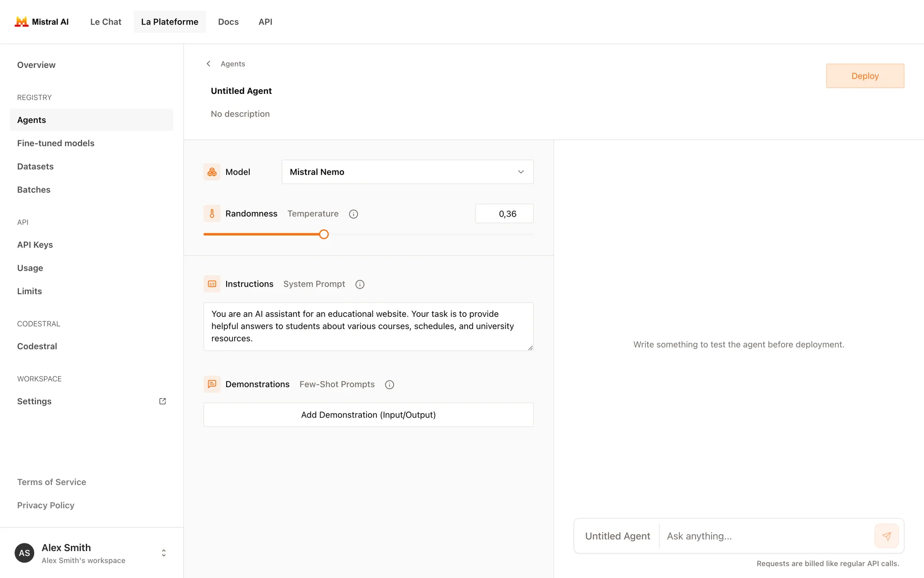Open Fine-tuned models in sidebar
Screen dimensions: 924x578
56,143
